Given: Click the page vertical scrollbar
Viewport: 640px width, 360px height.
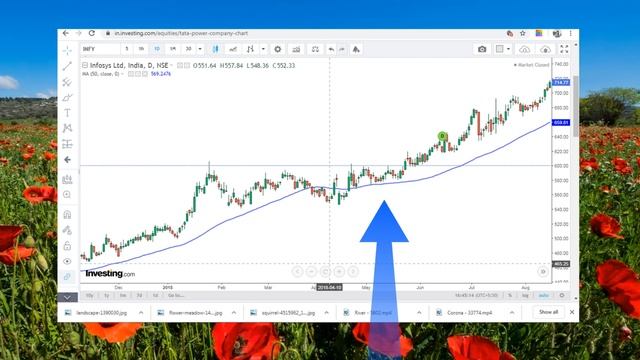Looking at the screenshot, I should pyautogui.click(x=576, y=106).
